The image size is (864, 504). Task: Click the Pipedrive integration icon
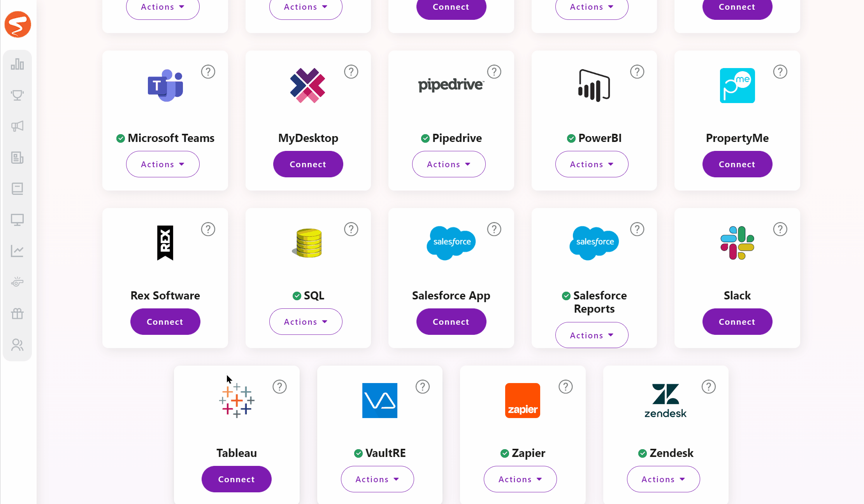(451, 85)
